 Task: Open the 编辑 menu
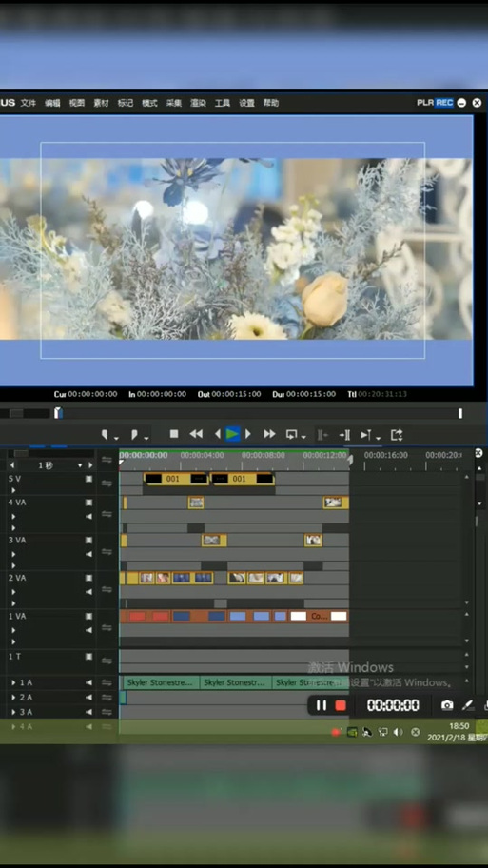click(x=52, y=103)
